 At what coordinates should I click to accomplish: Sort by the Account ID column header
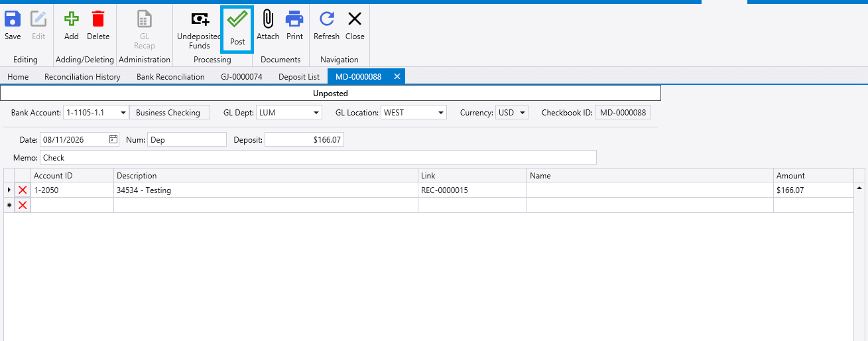coord(72,175)
